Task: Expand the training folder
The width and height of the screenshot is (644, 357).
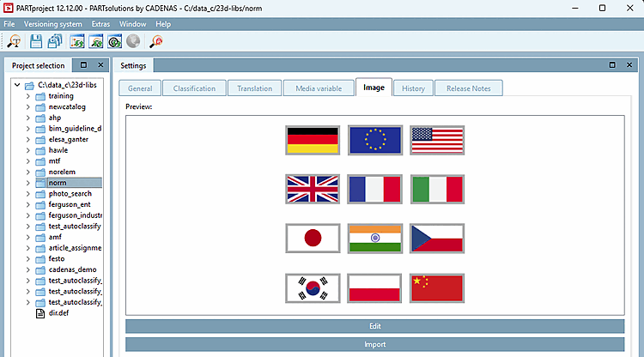Action: point(28,96)
